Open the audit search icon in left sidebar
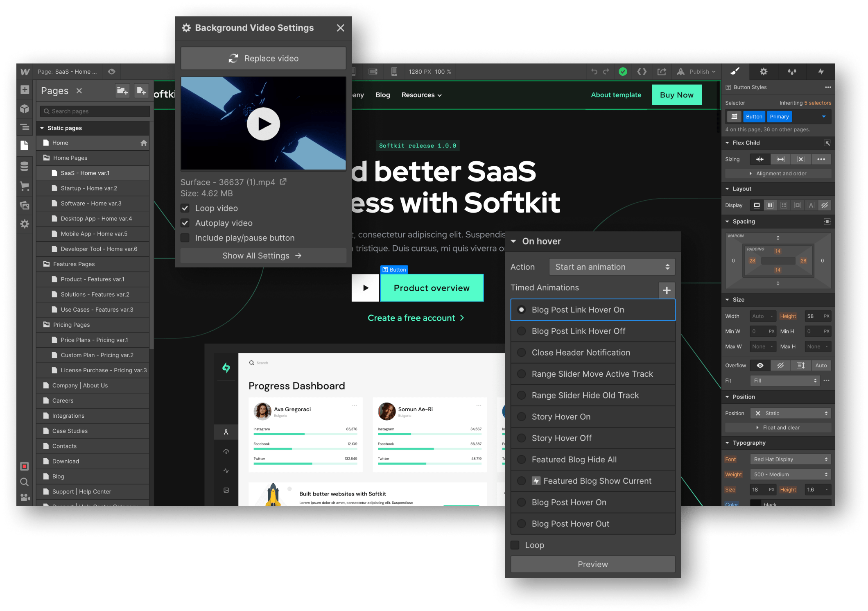 coord(25,482)
